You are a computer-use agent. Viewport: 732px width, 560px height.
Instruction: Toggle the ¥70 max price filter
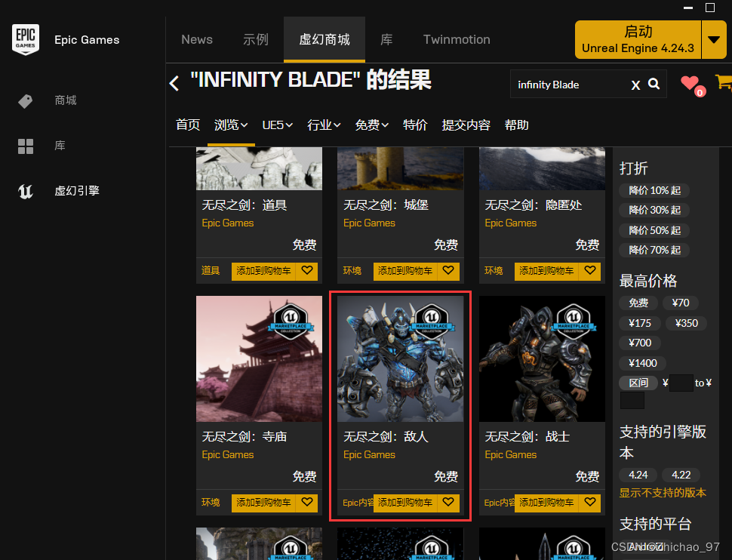(681, 303)
